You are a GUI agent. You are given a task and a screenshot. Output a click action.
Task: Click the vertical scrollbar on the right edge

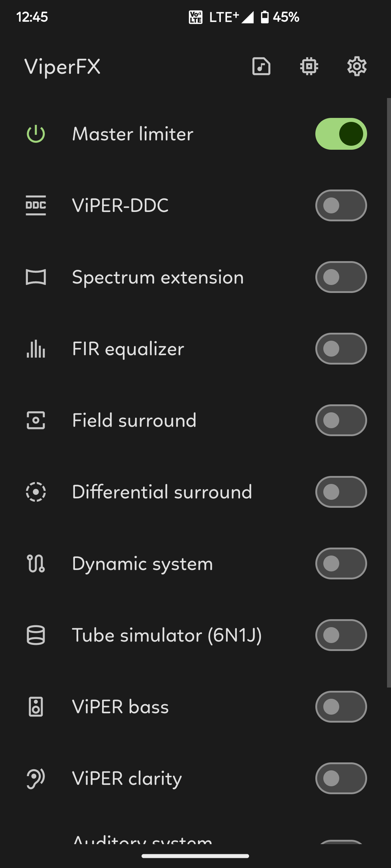click(389, 392)
